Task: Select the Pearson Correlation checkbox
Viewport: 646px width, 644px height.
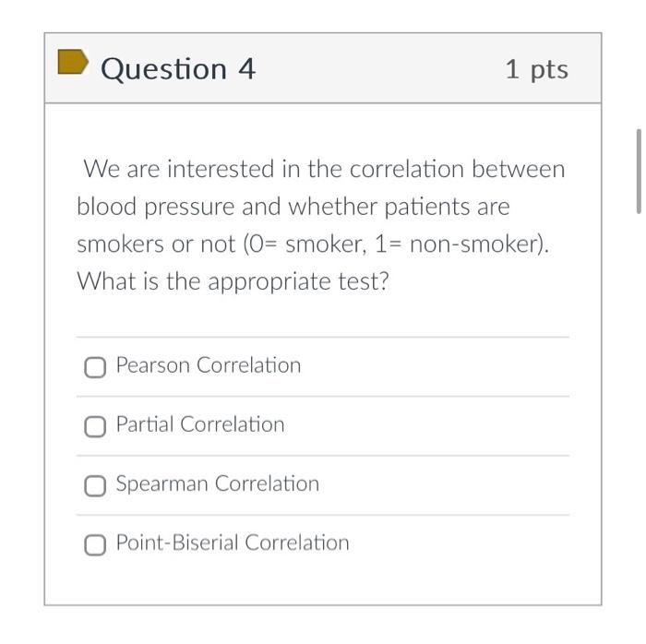Action: [95, 368]
